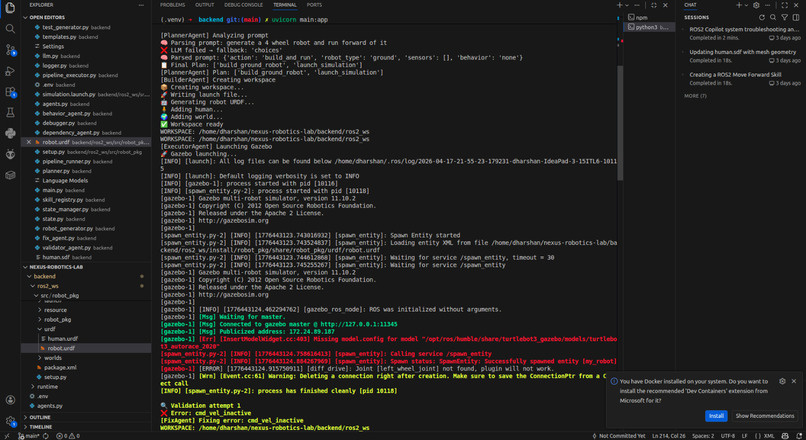The width and height of the screenshot is (806, 440).
Task: Open the Extensions view
Action: click(10, 92)
